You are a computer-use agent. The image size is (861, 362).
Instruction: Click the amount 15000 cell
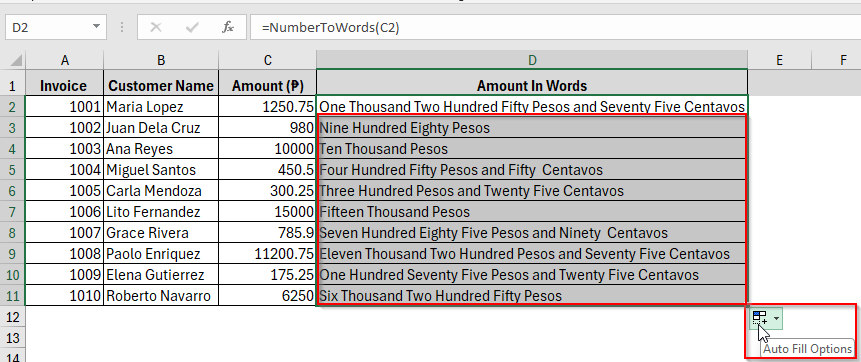pos(267,211)
